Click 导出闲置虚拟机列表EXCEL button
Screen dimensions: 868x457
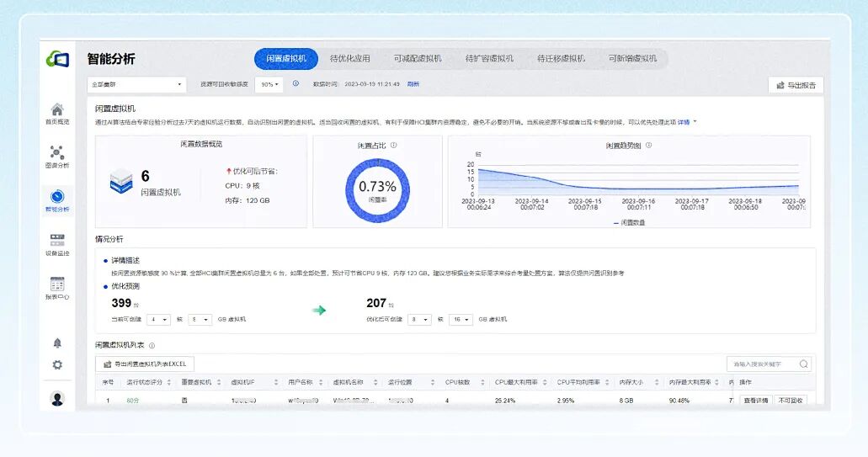click(x=145, y=364)
